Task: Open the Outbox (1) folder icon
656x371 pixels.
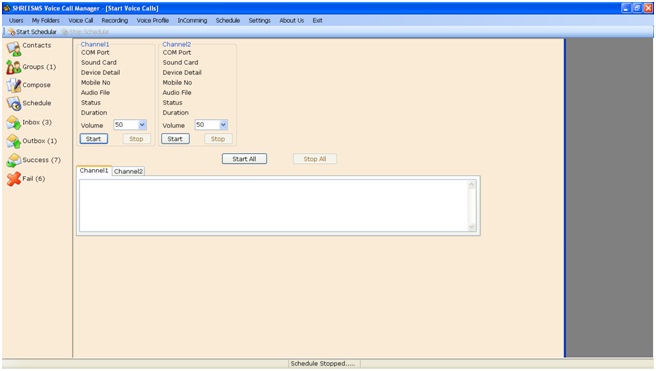Action: point(14,141)
